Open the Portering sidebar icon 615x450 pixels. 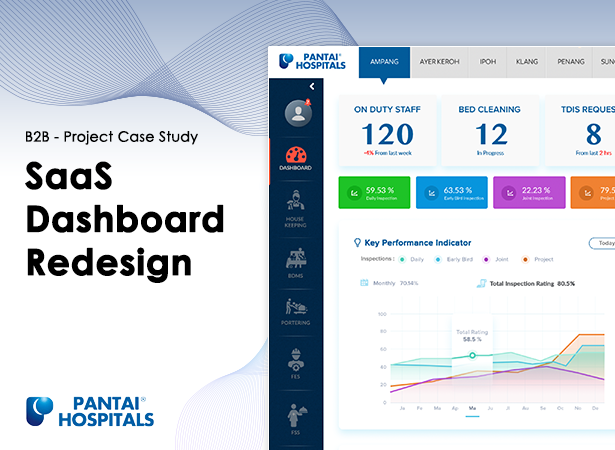click(295, 307)
